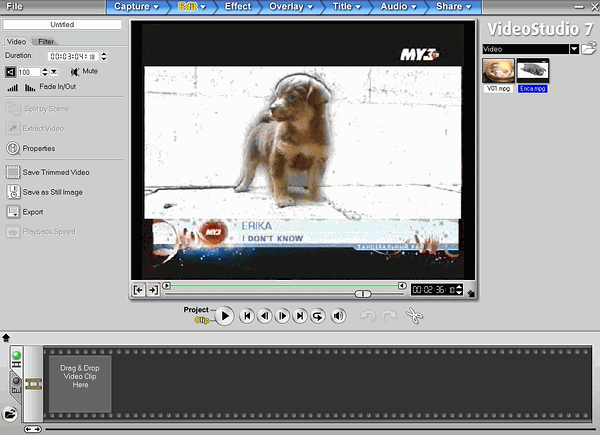Image resolution: width=600 pixels, height=435 pixels.
Task: Switch to the Filter tab
Action: click(x=46, y=41)
